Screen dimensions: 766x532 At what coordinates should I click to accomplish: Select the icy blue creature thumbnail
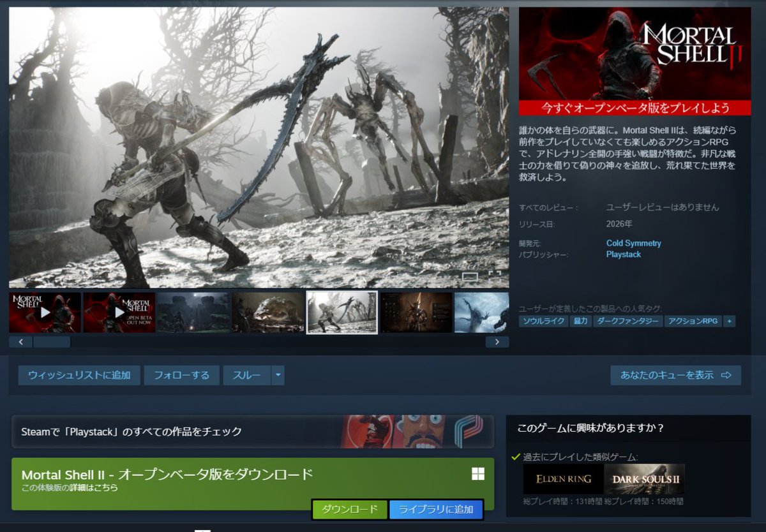pos(481,313)
